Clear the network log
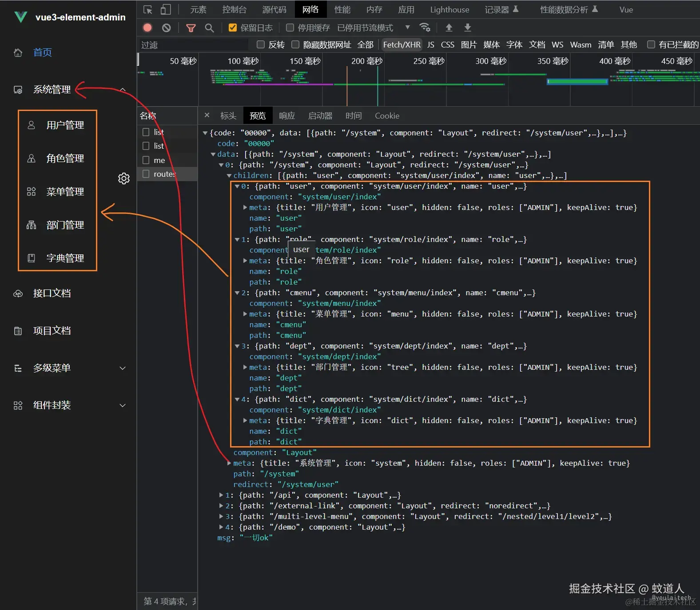Viewport: 700px width, 610px height. (x=166, y=28)
